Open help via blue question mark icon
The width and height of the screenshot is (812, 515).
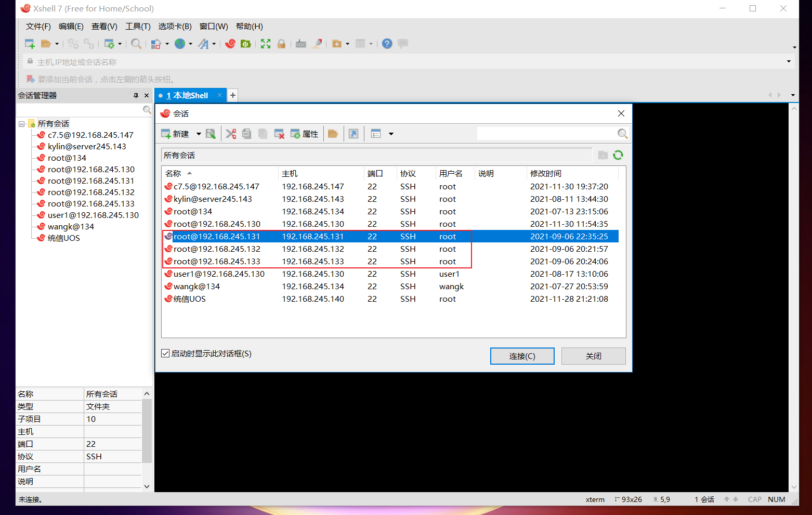[387, 44]
